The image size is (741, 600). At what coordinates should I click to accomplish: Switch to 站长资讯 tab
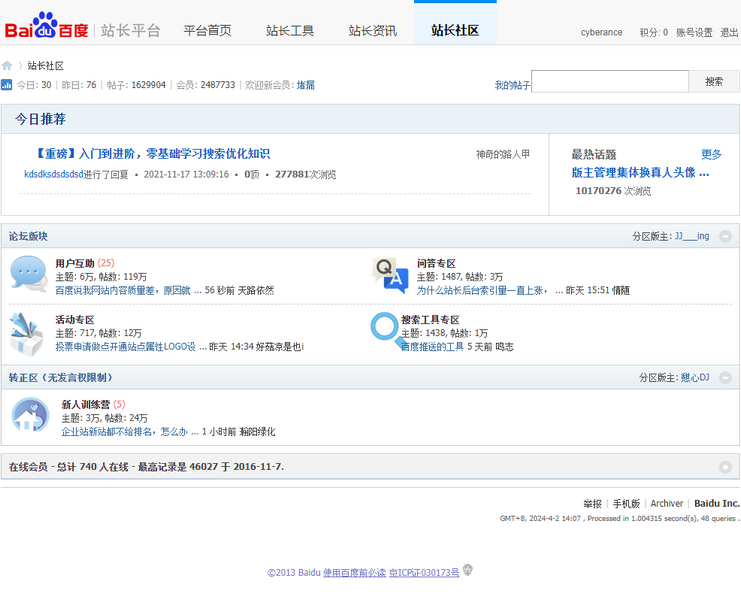[x=372, y=31]
